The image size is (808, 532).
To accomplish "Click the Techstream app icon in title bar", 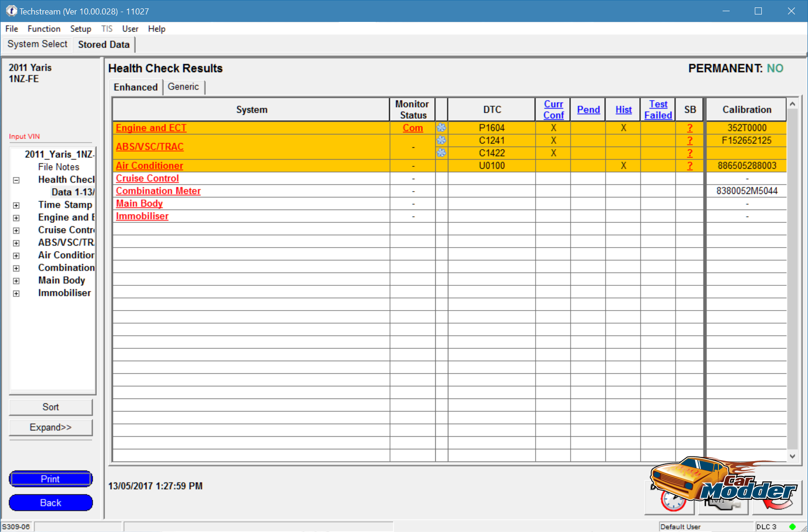I will pyautogui.click(x=11, y=11).
